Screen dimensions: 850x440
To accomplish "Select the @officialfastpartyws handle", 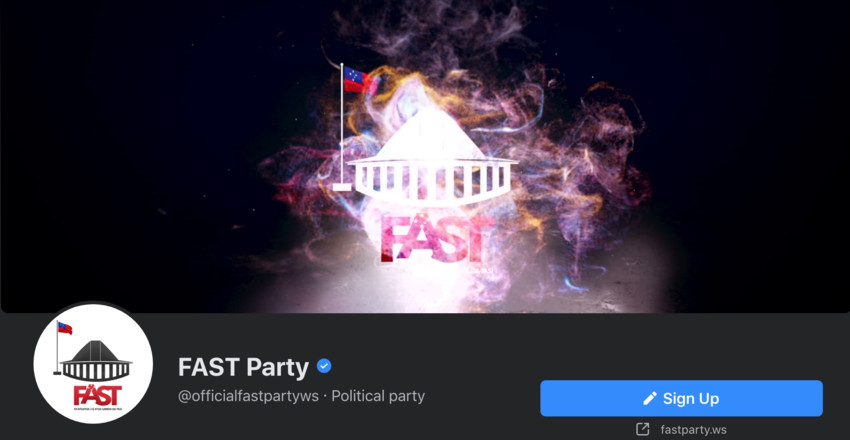I will click(x=248, y=396).
